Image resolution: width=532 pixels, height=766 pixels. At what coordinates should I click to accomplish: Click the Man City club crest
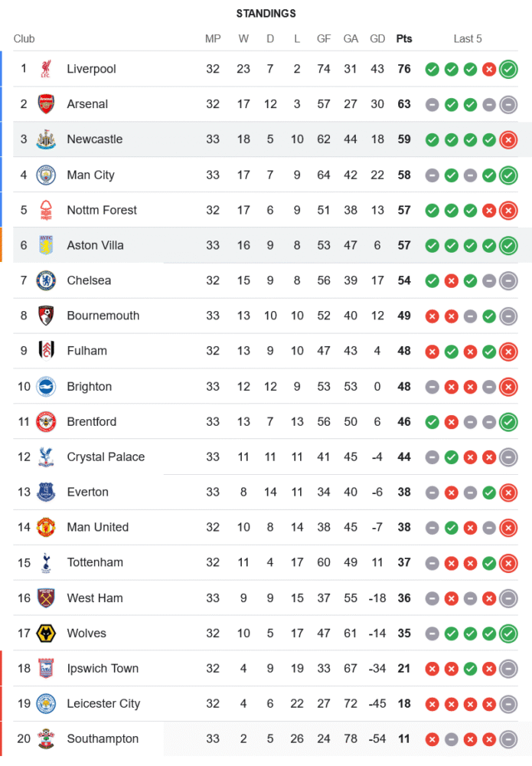tap(46, 175)
